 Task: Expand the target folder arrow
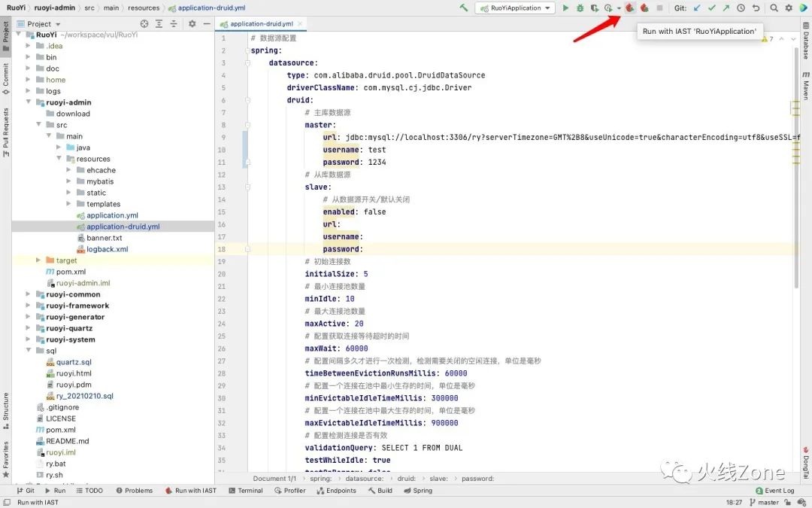coord(38,260)
